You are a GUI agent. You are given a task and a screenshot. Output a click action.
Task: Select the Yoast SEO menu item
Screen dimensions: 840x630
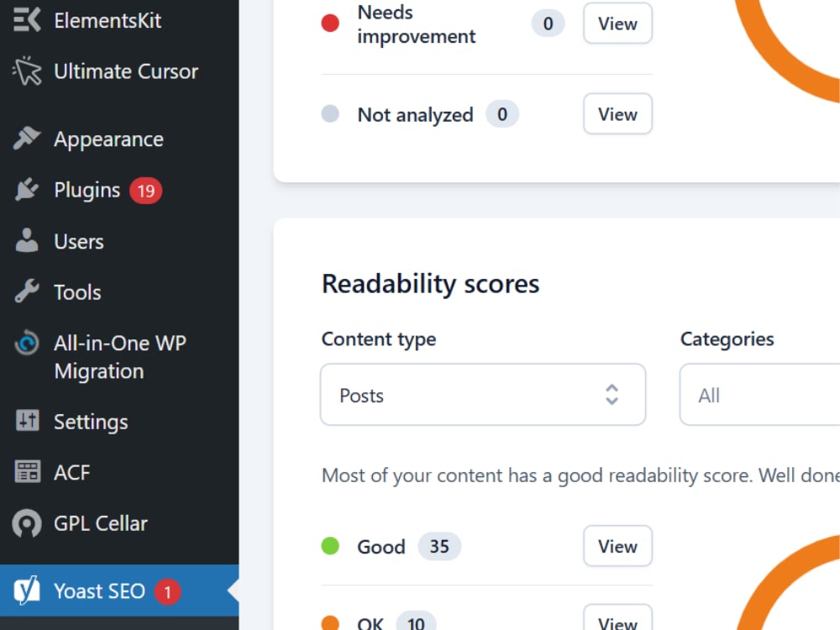(119, 591)
